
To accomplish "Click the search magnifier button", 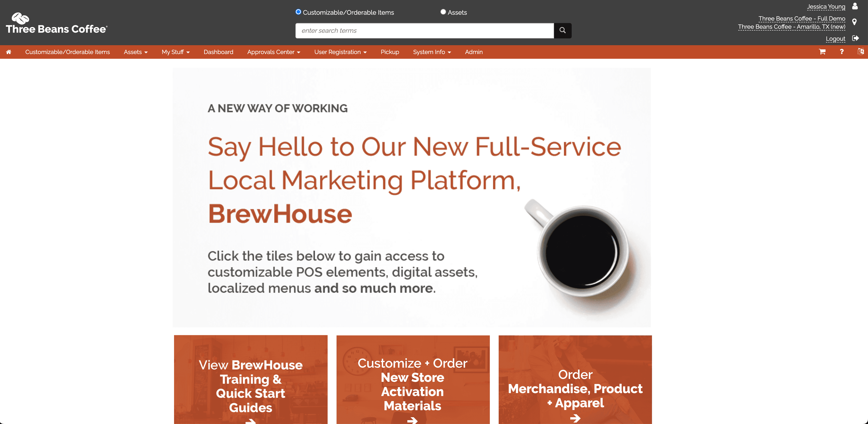I will (x=562, y=31).
